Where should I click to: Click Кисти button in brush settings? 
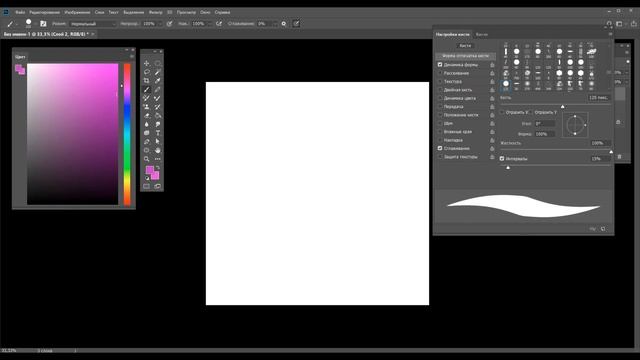[465, 46]
